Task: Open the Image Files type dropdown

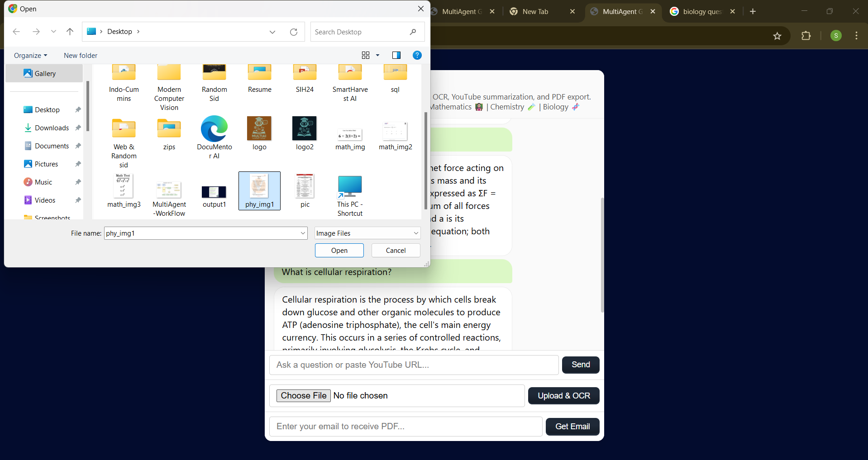Action: (x=367, y=233)
